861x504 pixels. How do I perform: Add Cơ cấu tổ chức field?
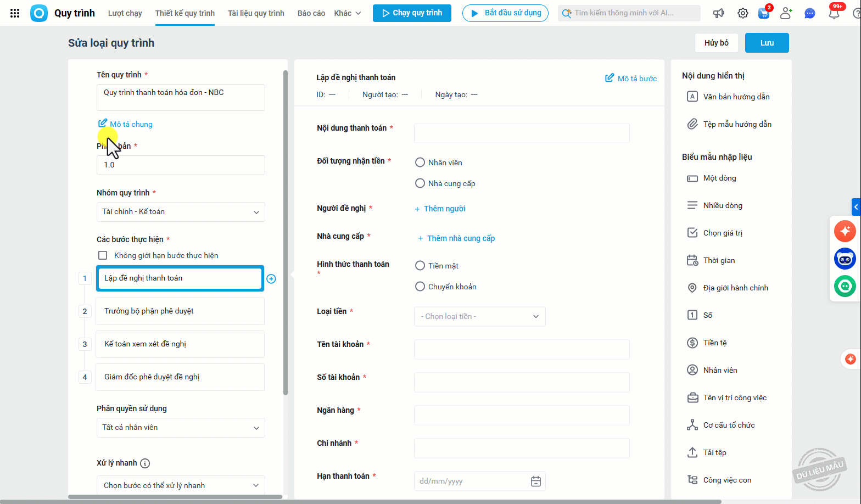tap(721, 425)
